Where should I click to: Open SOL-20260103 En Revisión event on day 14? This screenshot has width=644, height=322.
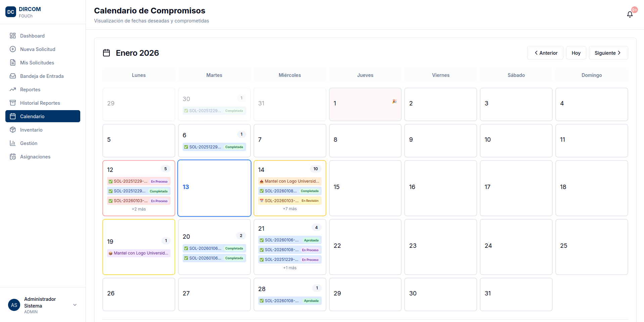point(290,201)
